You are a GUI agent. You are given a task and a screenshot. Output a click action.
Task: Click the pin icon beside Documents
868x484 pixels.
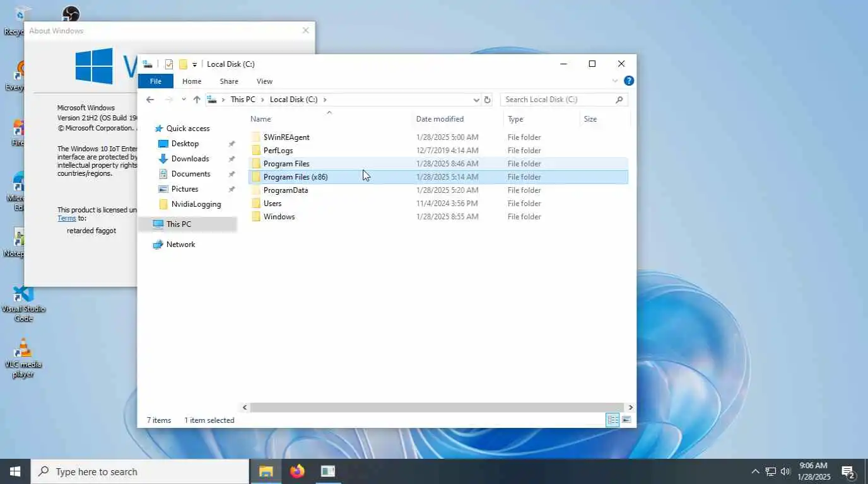pos(232,174)
